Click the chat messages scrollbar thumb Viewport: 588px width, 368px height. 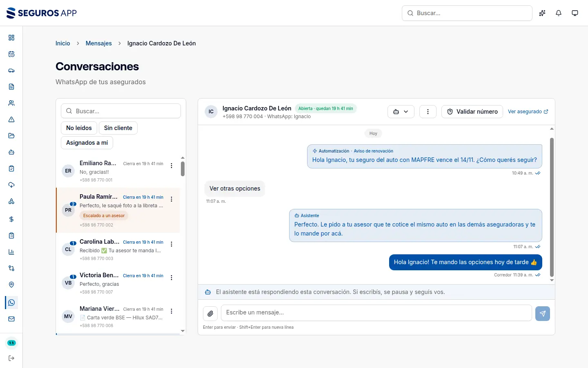click(x=552, y=207)
